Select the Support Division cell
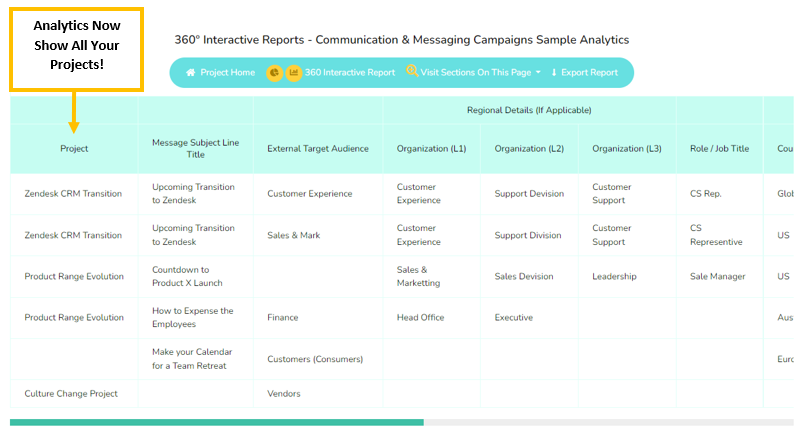 (528, 235)
